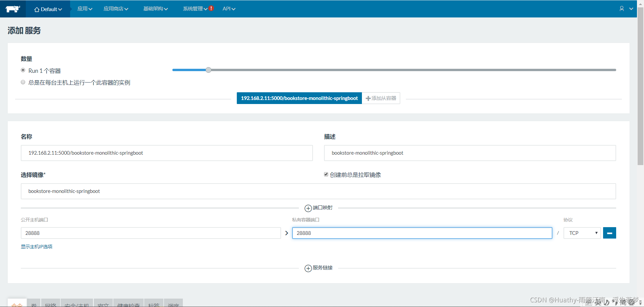This screenshot has height=307, width=644.
Task: Click the 私有容器端口 input field
Action: (422, 233)
